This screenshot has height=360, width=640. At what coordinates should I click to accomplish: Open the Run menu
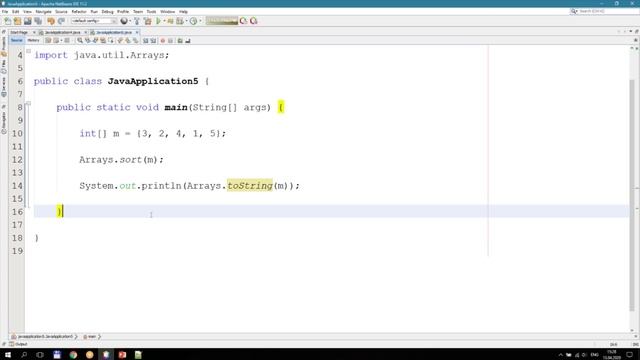click(x=94, y=11)
